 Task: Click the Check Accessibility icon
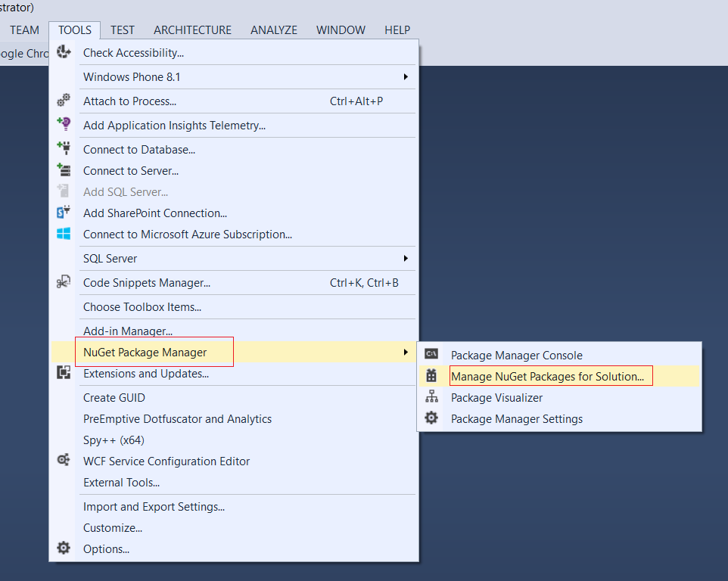(64, 52)
